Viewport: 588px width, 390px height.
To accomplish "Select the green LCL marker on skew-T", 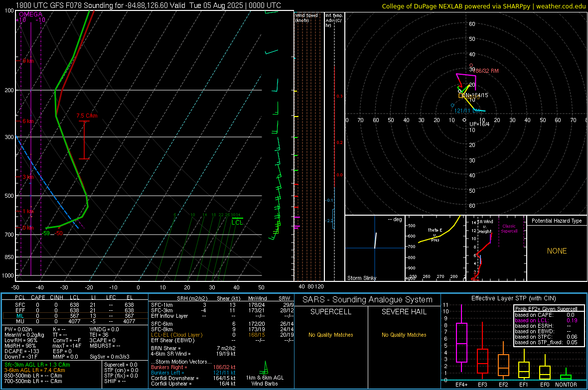I will pyautogui.click(x=237, y=222).
